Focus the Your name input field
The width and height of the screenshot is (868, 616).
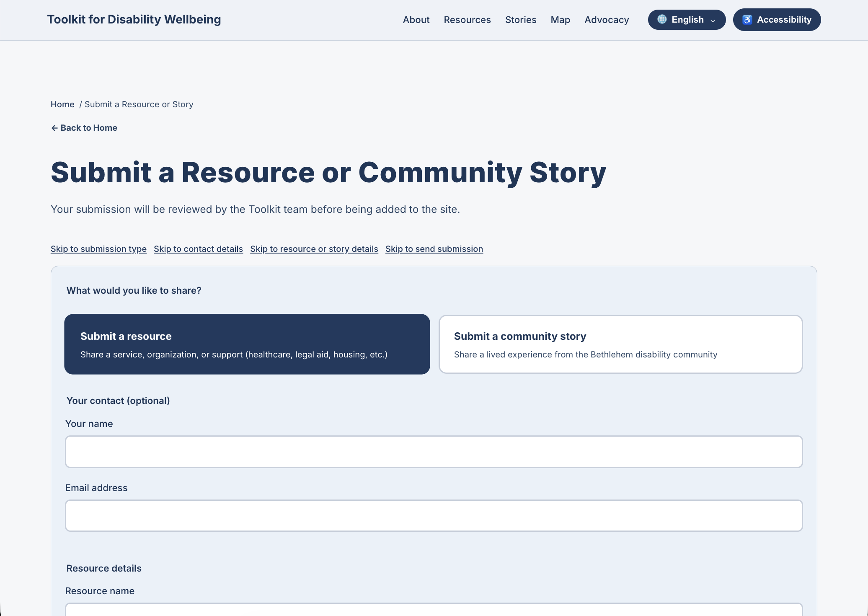coord(434,452)
